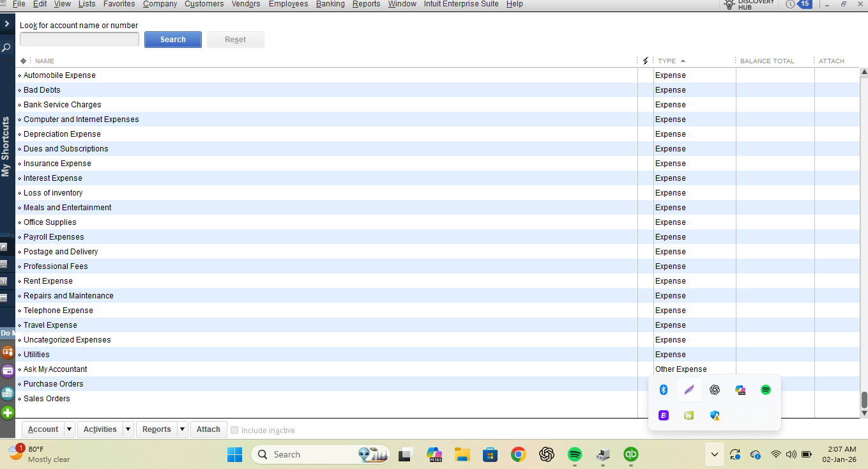The height and width of the screenshot is (469, 868).
Task: Open the reminders clock icon with 15 badge
Action: pyautogui.click(x=798, y=4)
